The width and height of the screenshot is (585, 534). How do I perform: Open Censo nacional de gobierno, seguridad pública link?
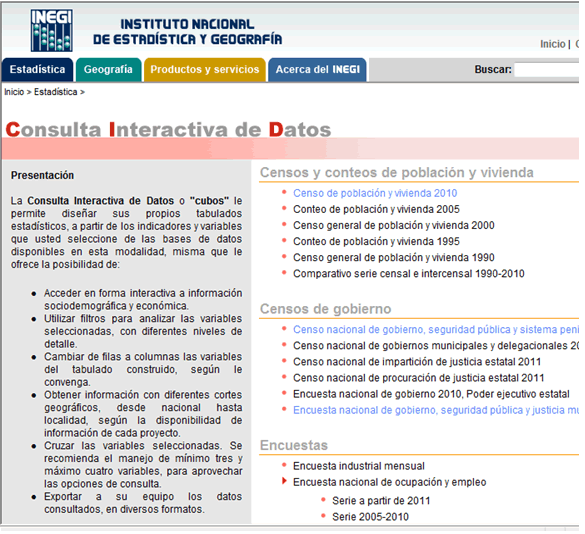click(x=436, y=330)
